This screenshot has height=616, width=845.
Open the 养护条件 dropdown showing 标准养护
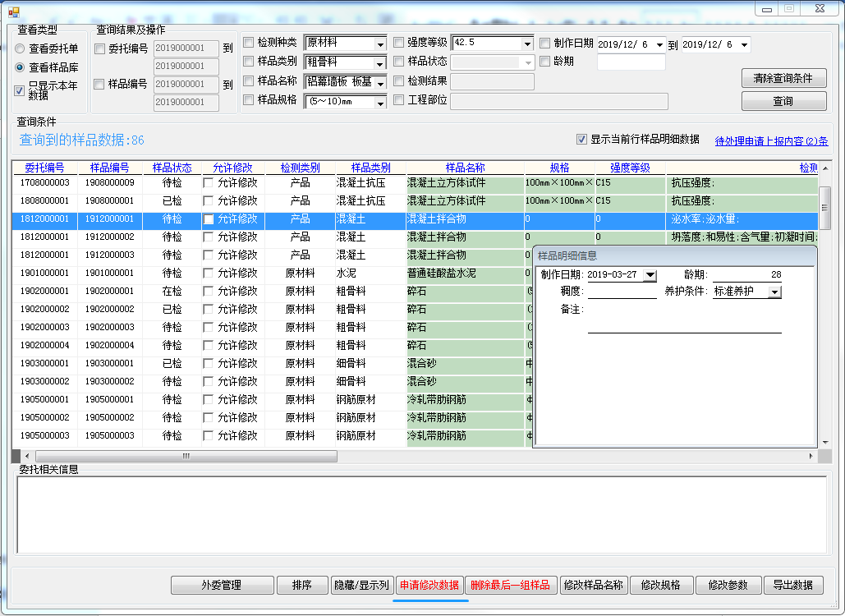pos(774,292)
